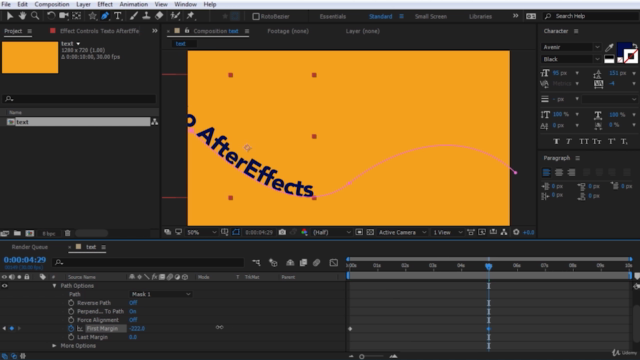Create new folder in Project panel
This screenshot has width=640, height=360.
coord(17,233)
